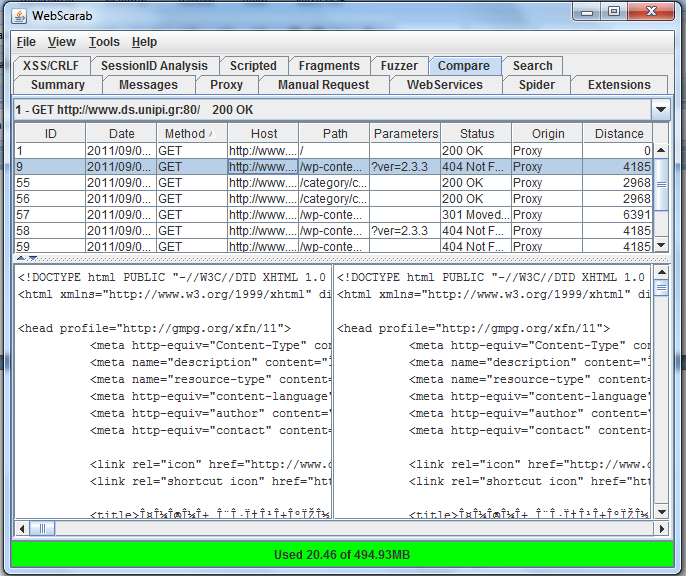
Task: Click the conversation table scrollbar thumb
Action: click(x=661, y=185)
